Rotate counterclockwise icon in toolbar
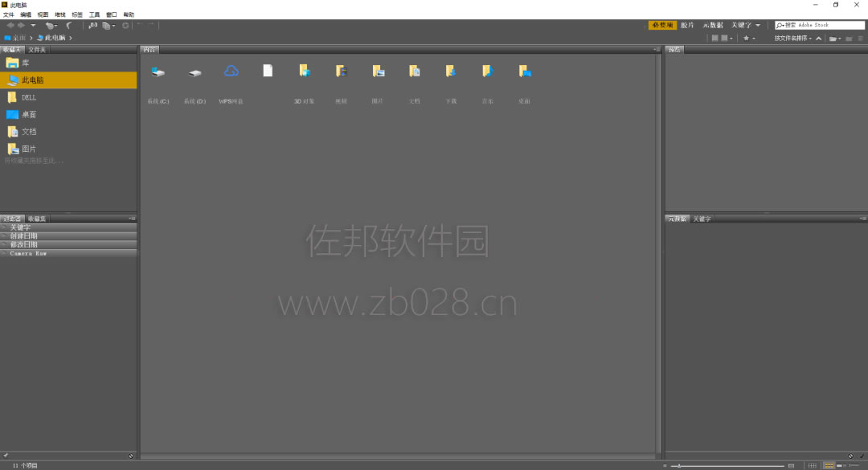This screenshot has height=470, width=868. (x=140, y=26)
